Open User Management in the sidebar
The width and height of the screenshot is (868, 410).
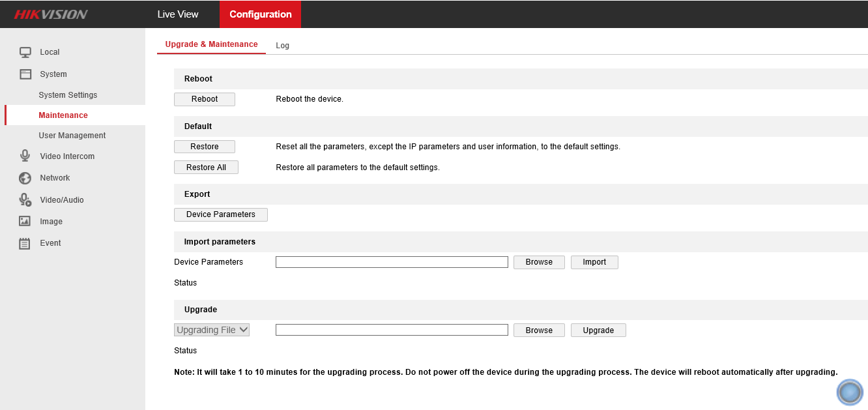[x=72, y=136]
